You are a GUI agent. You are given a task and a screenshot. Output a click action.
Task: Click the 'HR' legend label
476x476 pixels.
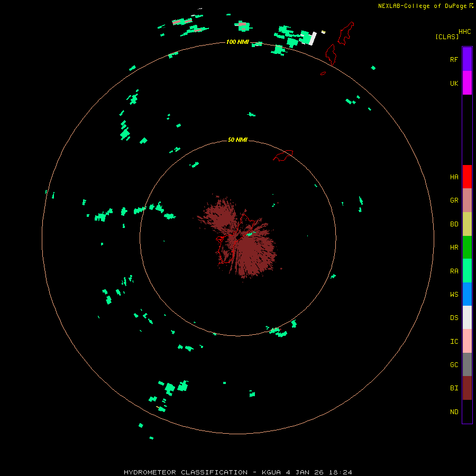[x=454, y=248]
